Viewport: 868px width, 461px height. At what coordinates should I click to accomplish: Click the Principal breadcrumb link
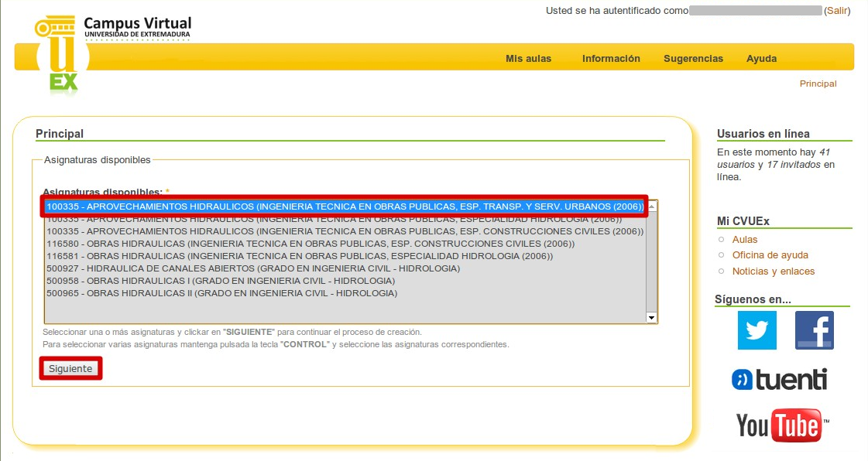click(x=818, y=84)
